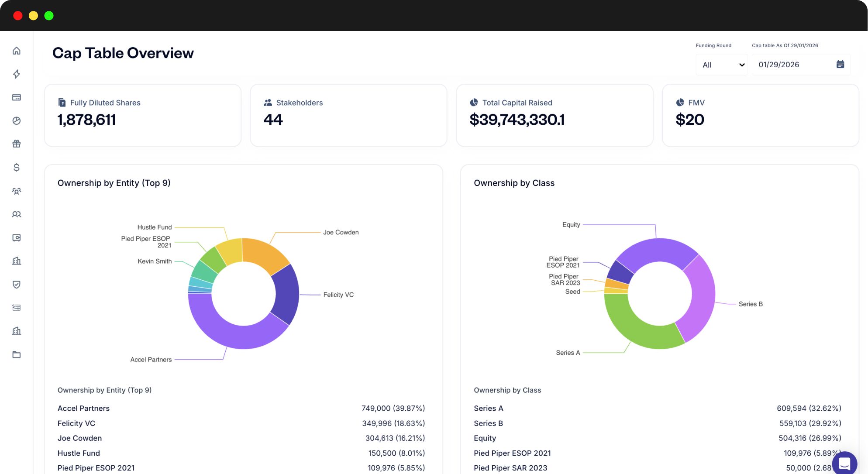
Task: Click the three-person group sidebar icon
Action: pyautogui.click(x=17, y=191)
